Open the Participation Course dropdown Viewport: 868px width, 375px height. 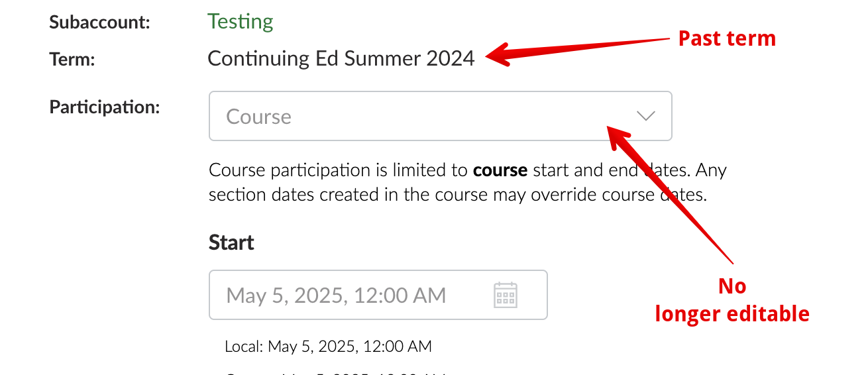[440, 116]
